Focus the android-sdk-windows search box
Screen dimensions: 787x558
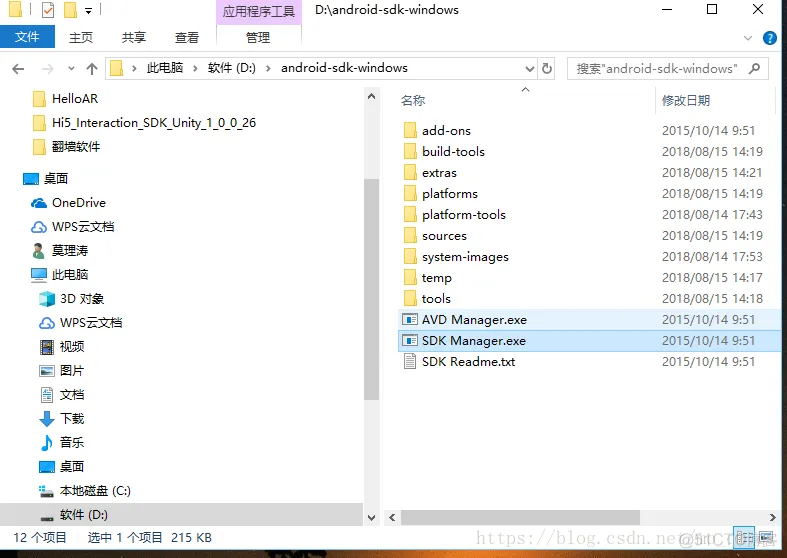click(x=668, y=68)
